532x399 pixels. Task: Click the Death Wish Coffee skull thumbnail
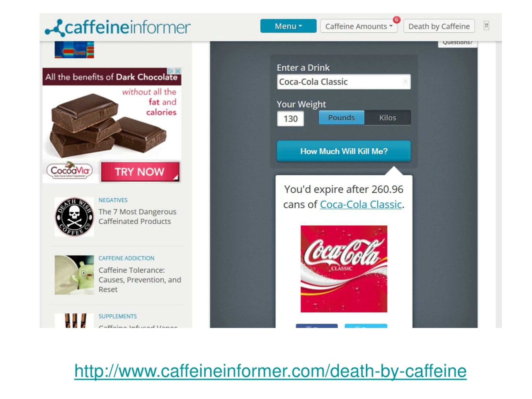74,217
